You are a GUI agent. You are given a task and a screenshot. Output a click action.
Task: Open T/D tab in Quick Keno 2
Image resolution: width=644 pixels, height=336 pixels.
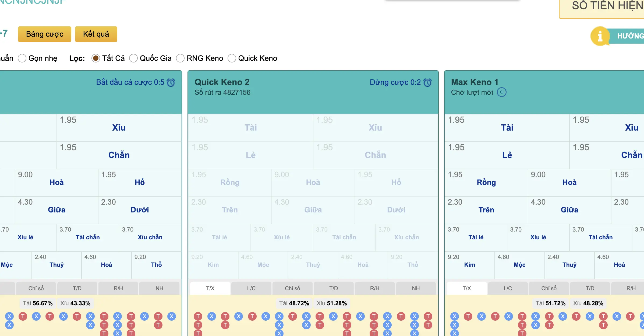[334, 288]
